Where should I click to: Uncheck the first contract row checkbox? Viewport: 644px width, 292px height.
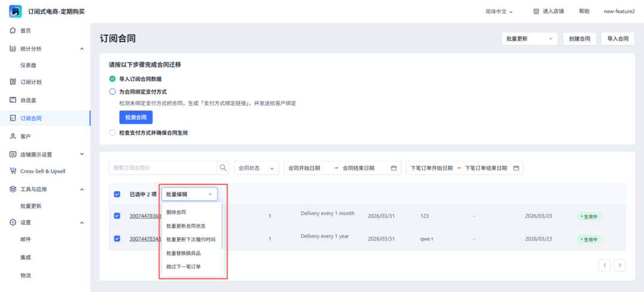tap(117, 216)
